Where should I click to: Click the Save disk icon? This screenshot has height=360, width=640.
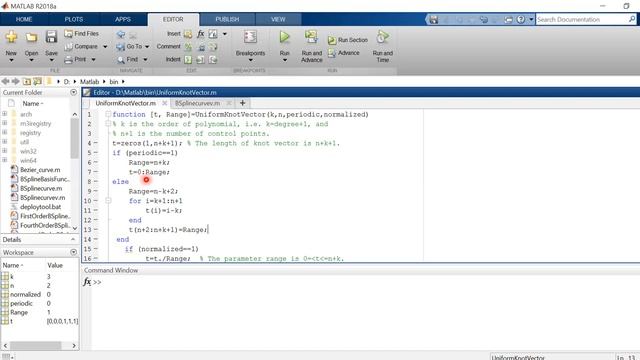(x=51, y=37)
